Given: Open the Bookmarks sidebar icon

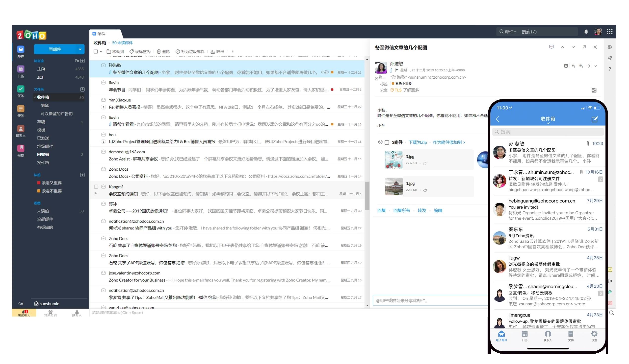Looking at the screenshot, I should [x=21, y=149].
